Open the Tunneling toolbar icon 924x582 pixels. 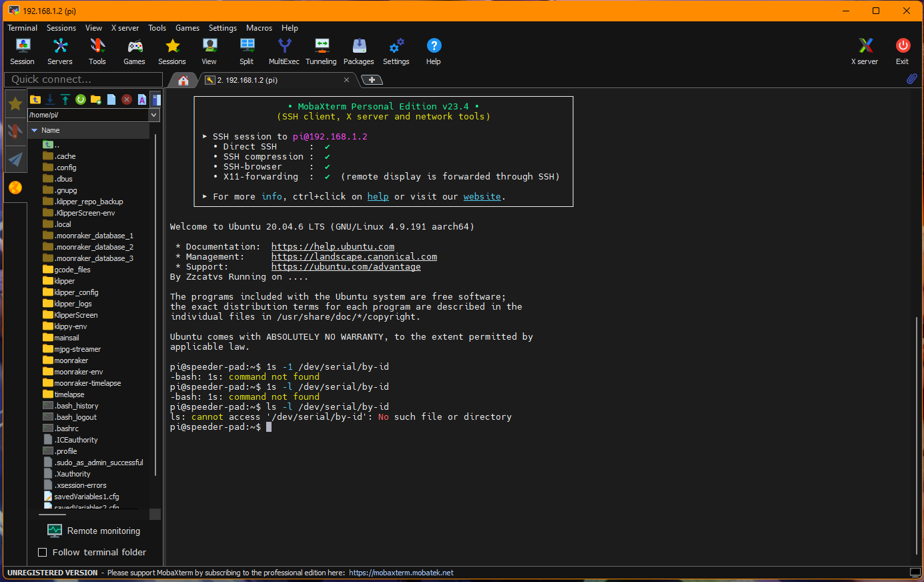322,51
